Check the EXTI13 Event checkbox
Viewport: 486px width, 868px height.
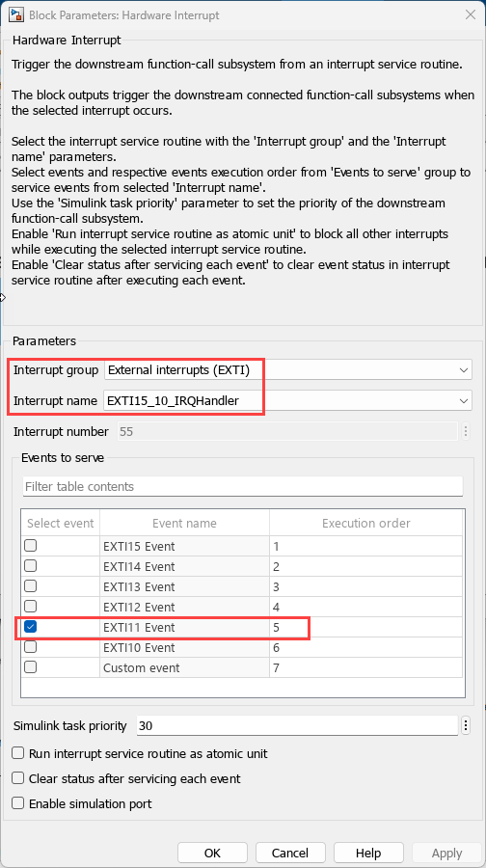coord(31,586)
